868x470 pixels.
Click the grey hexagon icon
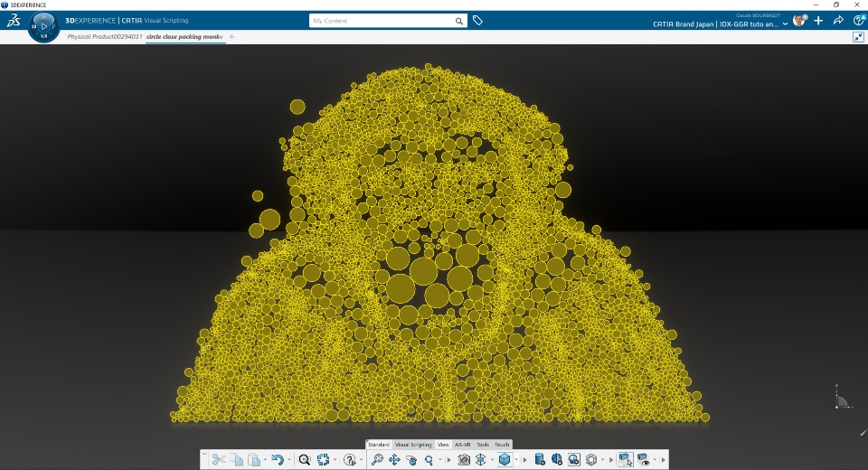(x=591, y=459)
